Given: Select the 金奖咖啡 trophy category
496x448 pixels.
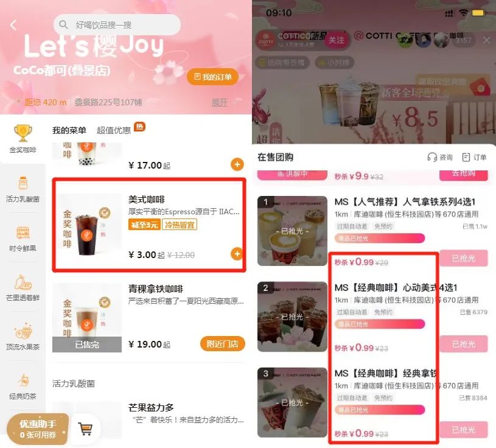Looking at the screenshot, I should point(23,139).
